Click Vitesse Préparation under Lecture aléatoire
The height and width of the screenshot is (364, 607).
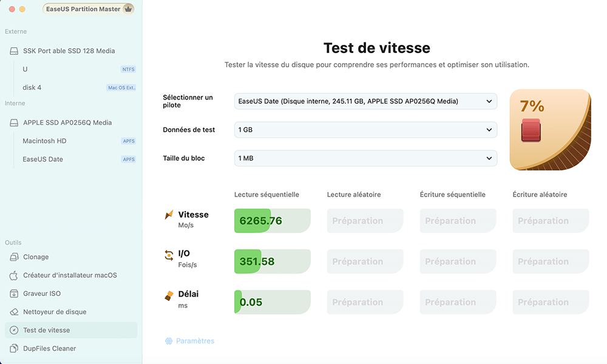click(365, 221)
